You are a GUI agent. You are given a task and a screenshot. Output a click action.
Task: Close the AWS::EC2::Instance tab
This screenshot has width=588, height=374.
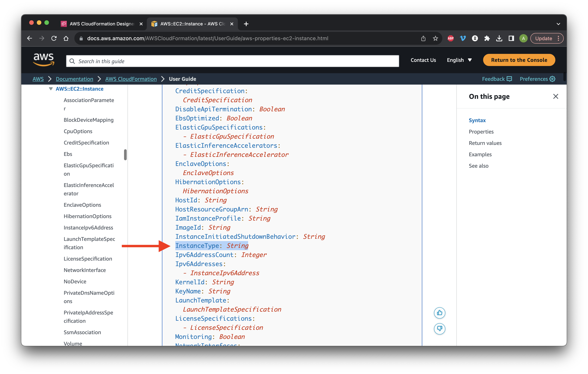tap(232, 24)
